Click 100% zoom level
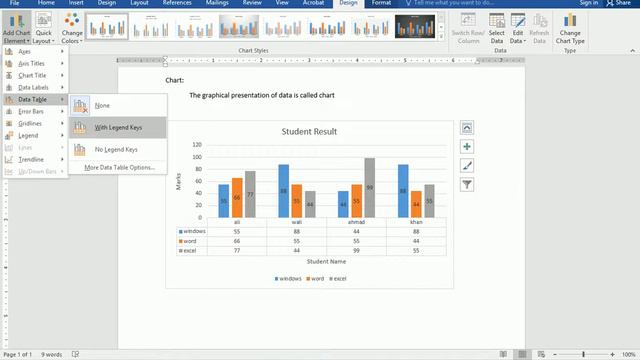 coord(629,354)
